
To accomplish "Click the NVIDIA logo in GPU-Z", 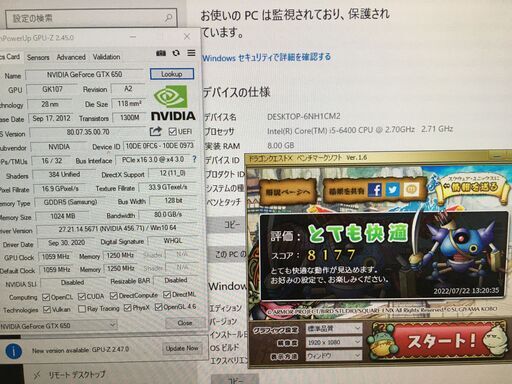I will (x=173, y=103).
